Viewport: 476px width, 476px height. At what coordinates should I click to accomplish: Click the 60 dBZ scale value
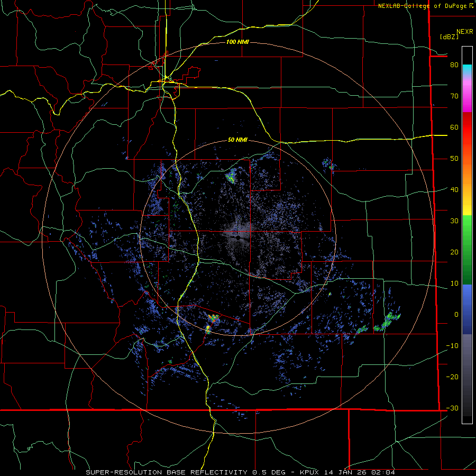point(454,127)
